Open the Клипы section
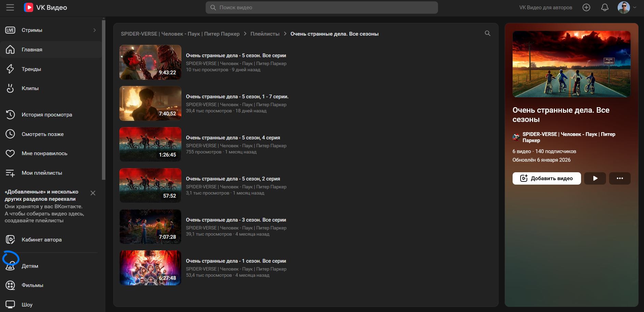 30,88
